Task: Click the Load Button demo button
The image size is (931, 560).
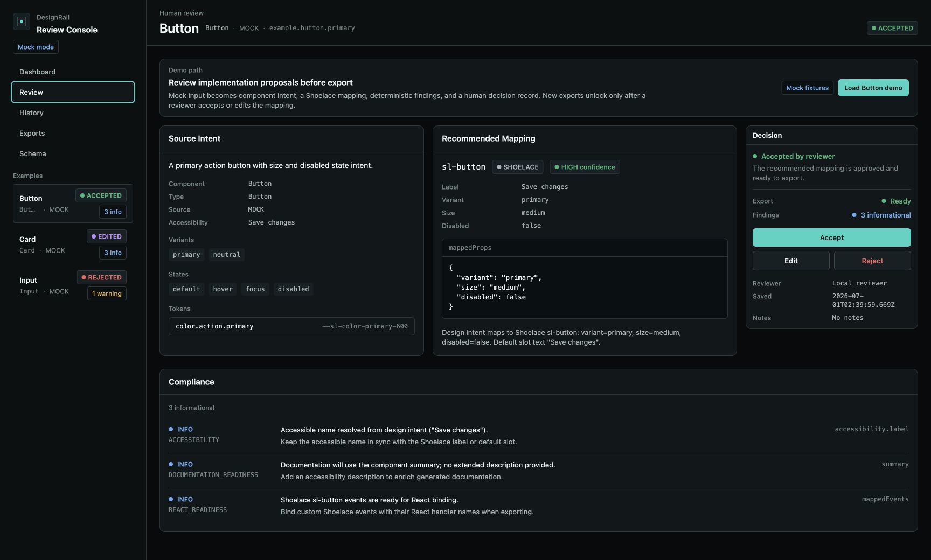Action: pos(873,88)
